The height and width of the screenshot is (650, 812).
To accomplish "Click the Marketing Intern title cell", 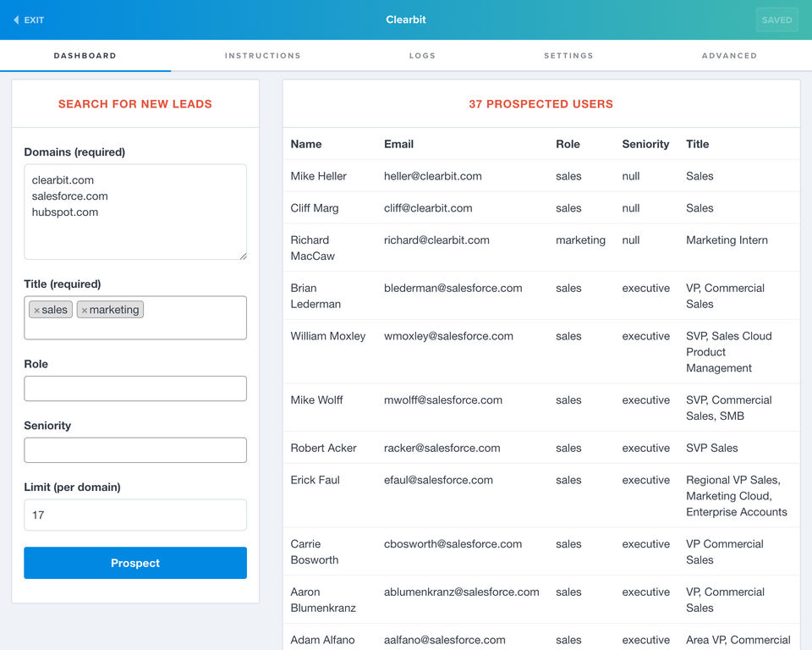I will (727, 240).
